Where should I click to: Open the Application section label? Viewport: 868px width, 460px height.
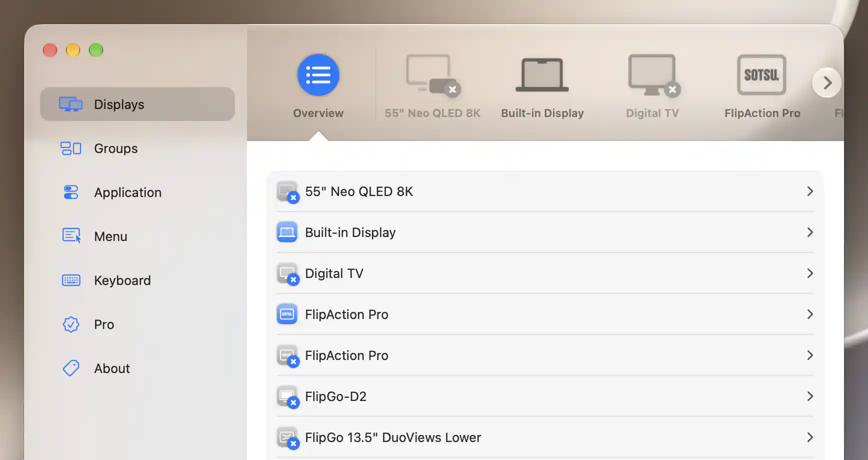(x=128, y=192)
